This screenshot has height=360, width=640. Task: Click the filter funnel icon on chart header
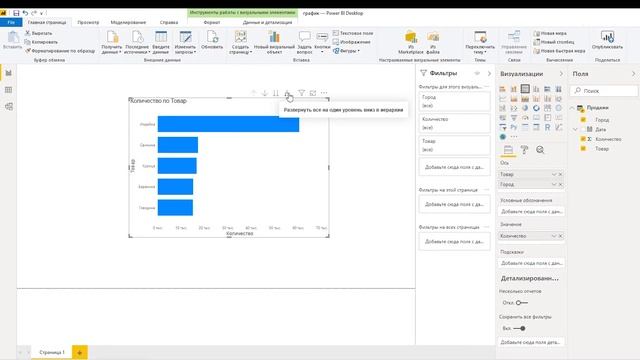coord(301,93)
